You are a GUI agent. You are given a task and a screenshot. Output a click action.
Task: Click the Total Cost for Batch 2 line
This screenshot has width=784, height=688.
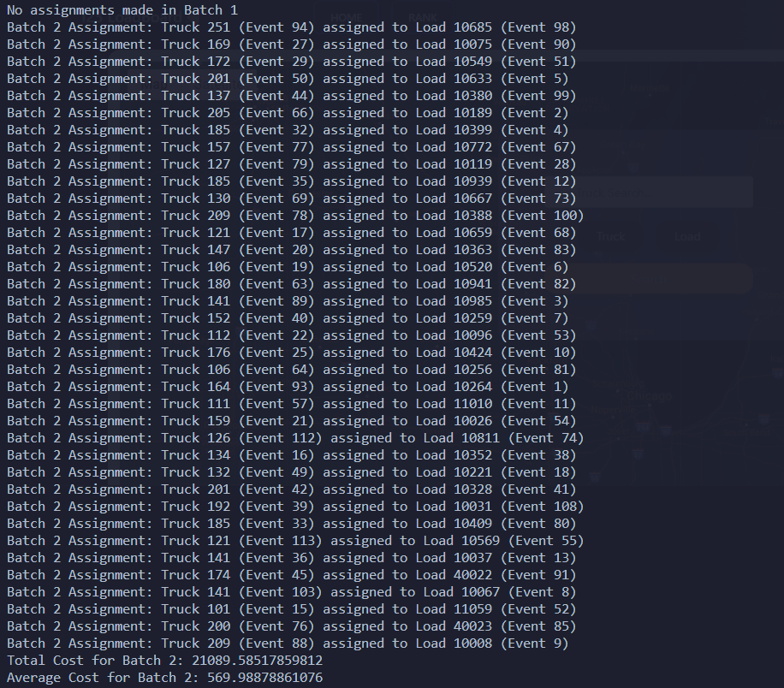click(165, 661)
